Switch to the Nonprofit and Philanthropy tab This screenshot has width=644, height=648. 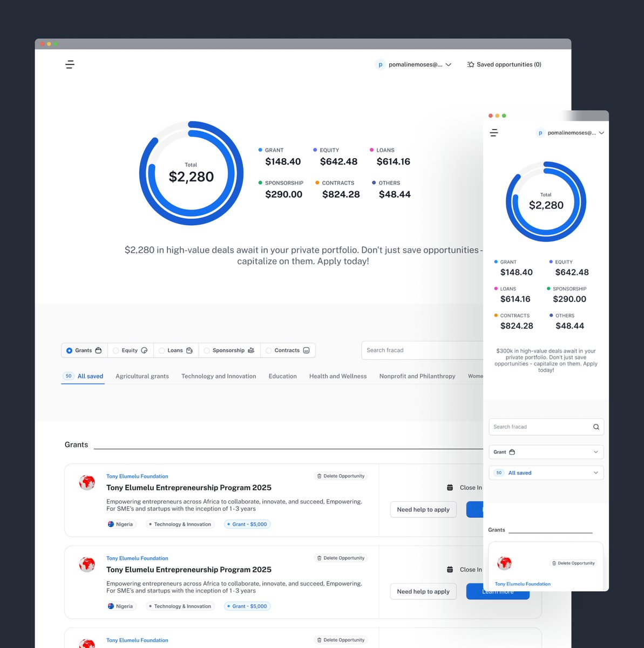(417, 376)
